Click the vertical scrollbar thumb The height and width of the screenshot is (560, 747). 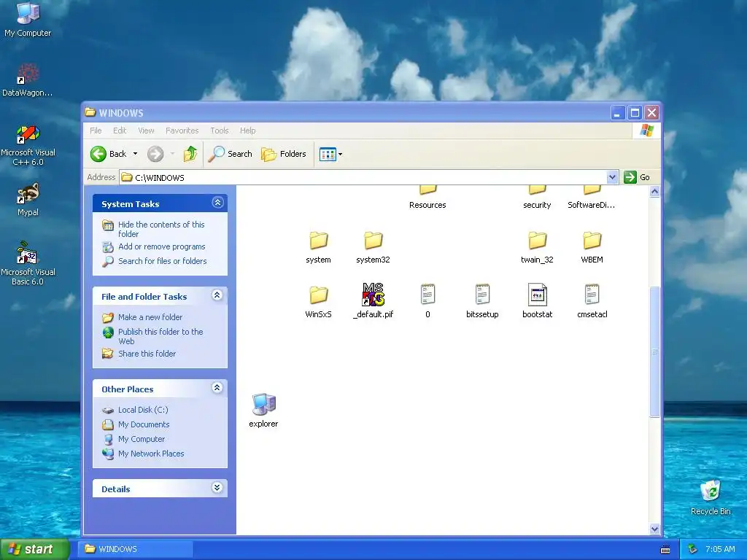click(x=654, y=351)
